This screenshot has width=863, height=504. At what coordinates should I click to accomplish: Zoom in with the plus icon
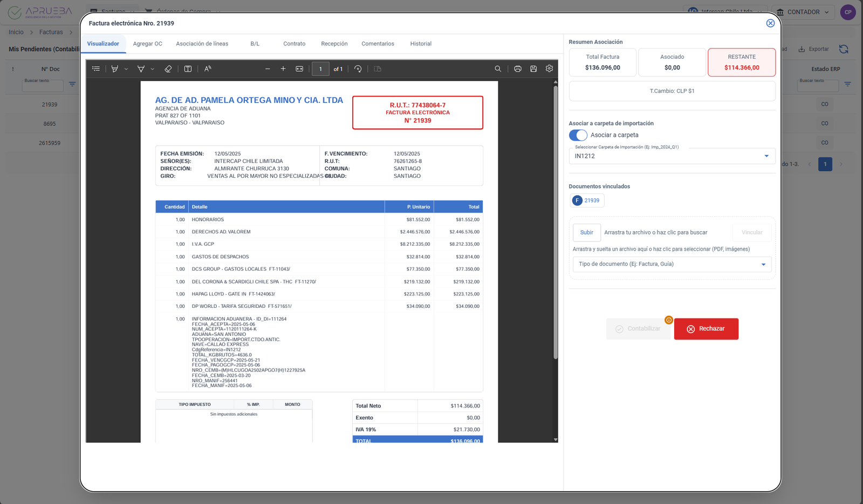[x=283, y=69]
